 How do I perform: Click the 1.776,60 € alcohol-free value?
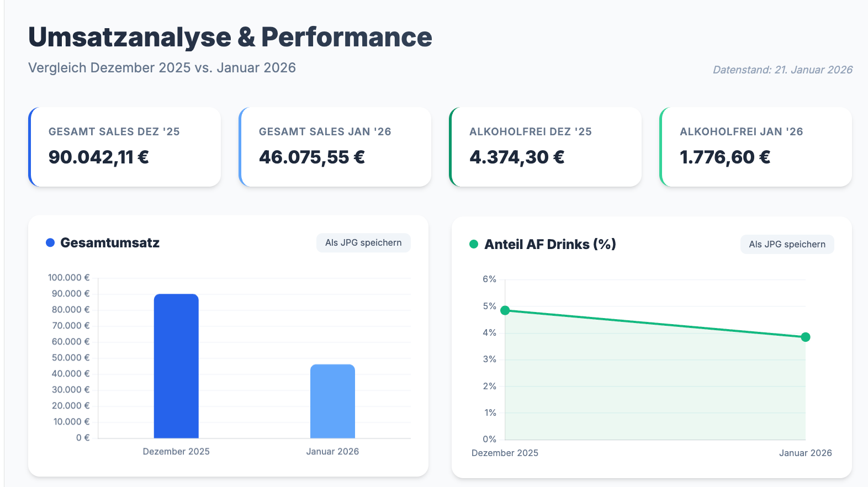point(725,157)
